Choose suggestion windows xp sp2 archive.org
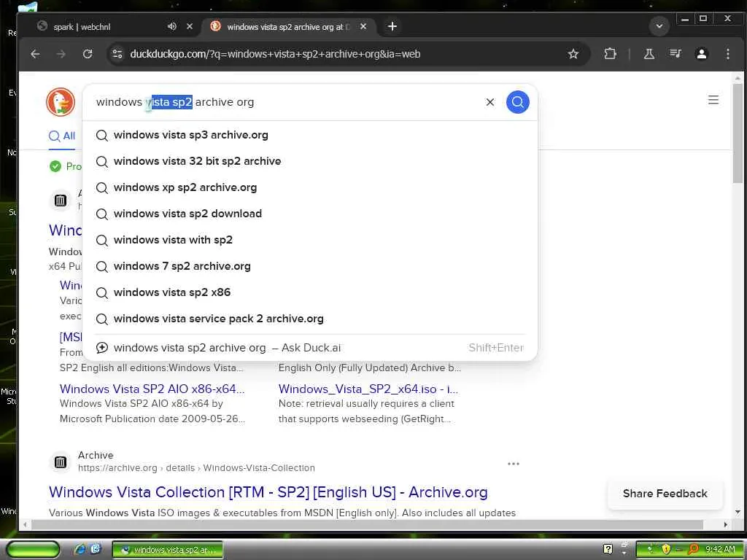This screenshot has width=747, height=560. click(310, 187)
